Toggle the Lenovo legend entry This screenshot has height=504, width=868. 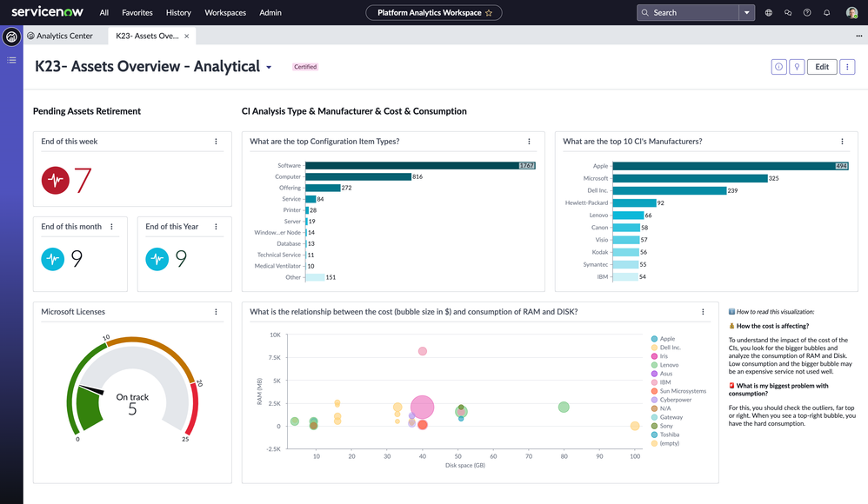[x=664, y=365]
